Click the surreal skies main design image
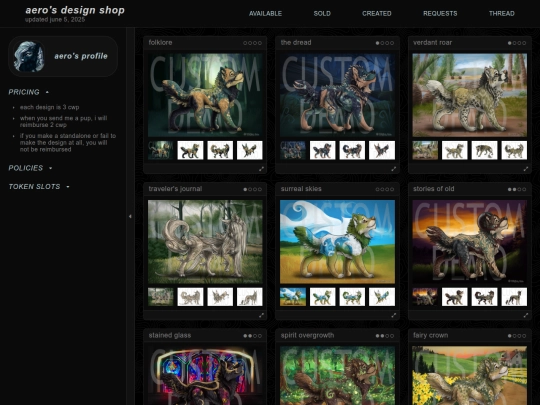 point(338,242)
